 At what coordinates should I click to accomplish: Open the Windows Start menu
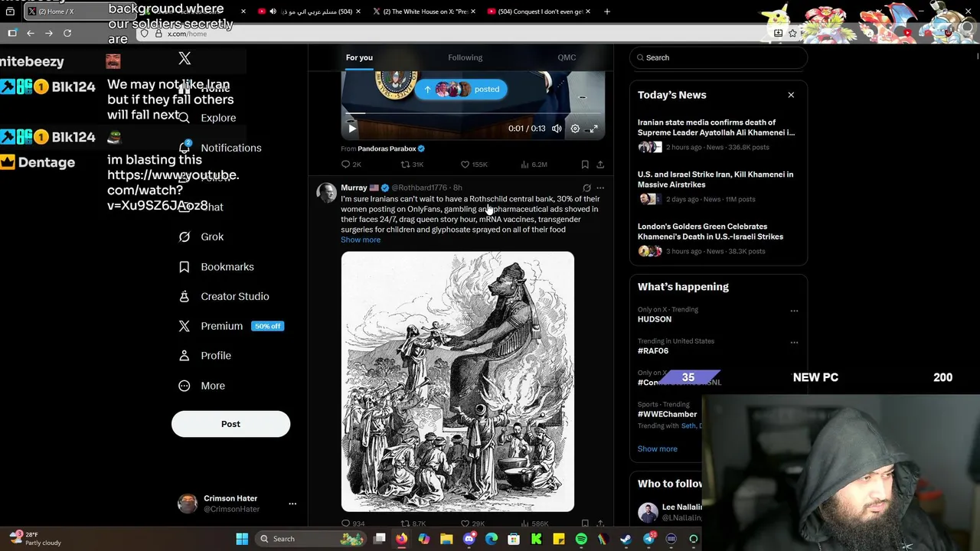pyautogui.click(x=242, y=539)
